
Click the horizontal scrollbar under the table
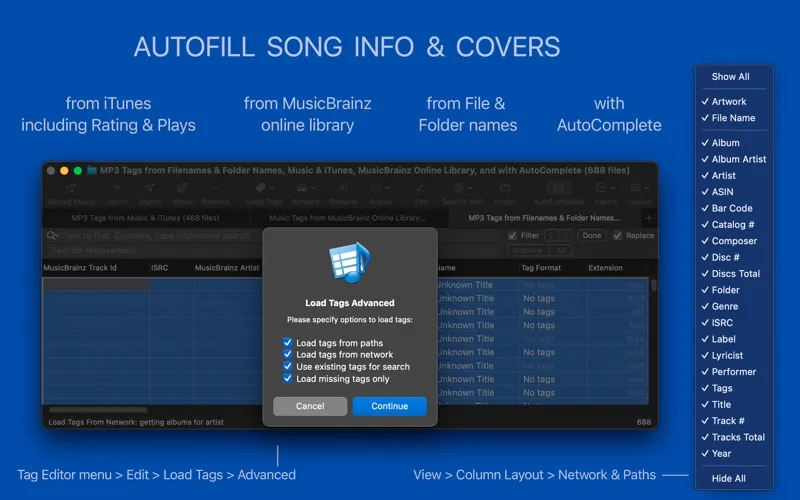98,409
